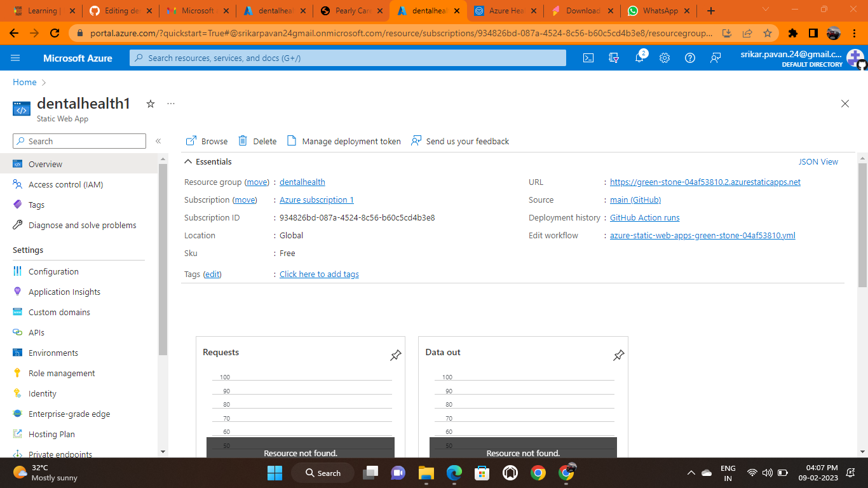Focus the Azure top search box
The width and height of the screenshot is (868, 488).
click(x=348, y=58)
